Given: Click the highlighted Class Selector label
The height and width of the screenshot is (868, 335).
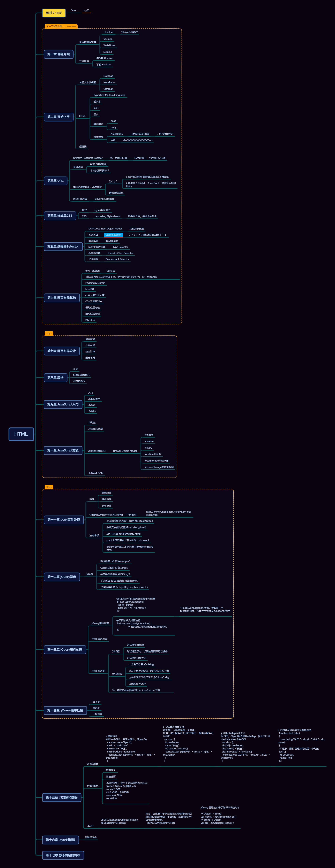Looking at the screenshot, I should (113, 235).
